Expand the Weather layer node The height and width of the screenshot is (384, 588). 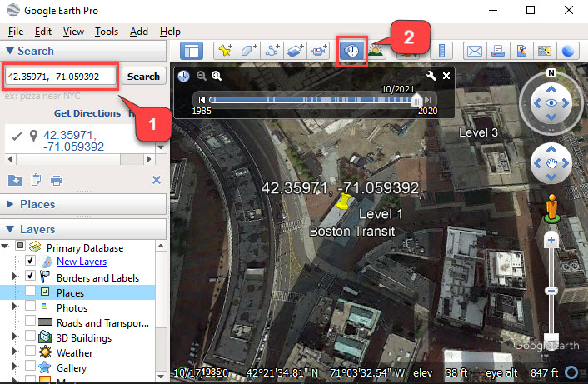(x=15, y=351)
